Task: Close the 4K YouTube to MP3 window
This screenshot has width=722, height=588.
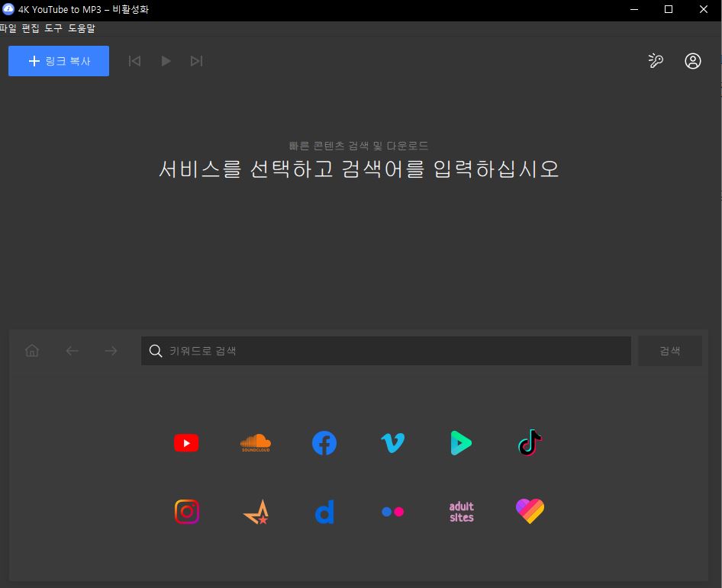Action: tap(704, 9)
